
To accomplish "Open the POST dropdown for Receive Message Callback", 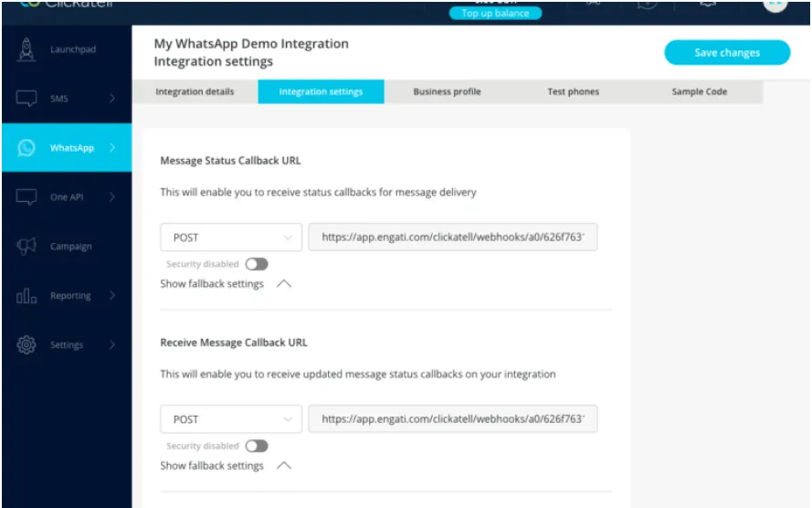I will coord(231,419).
